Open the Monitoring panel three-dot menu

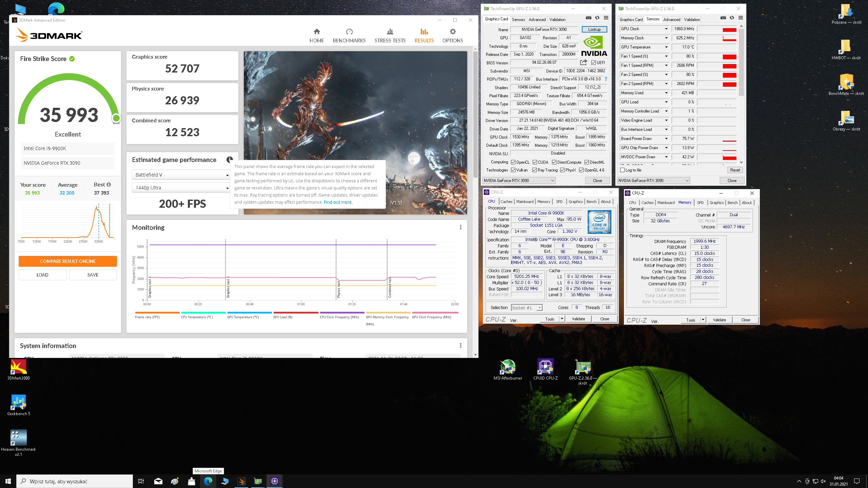460,227
